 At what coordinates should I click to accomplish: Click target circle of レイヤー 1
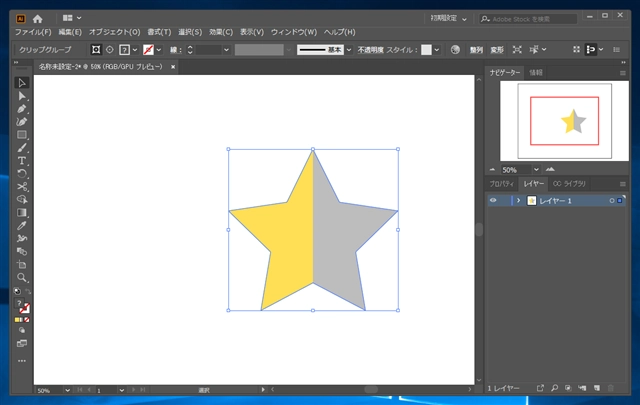(611, 201)
